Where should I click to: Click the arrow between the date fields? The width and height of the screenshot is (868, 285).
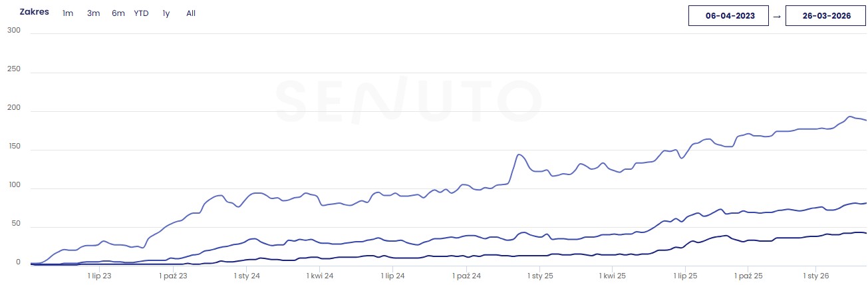pos(777,16)
